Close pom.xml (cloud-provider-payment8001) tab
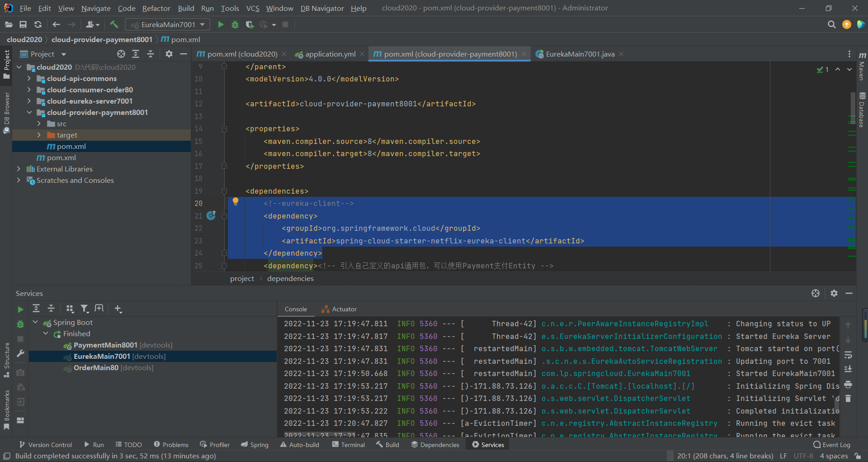Image resolution: width=868 pixels, height=462 pixels. click(x=524, y=54)
